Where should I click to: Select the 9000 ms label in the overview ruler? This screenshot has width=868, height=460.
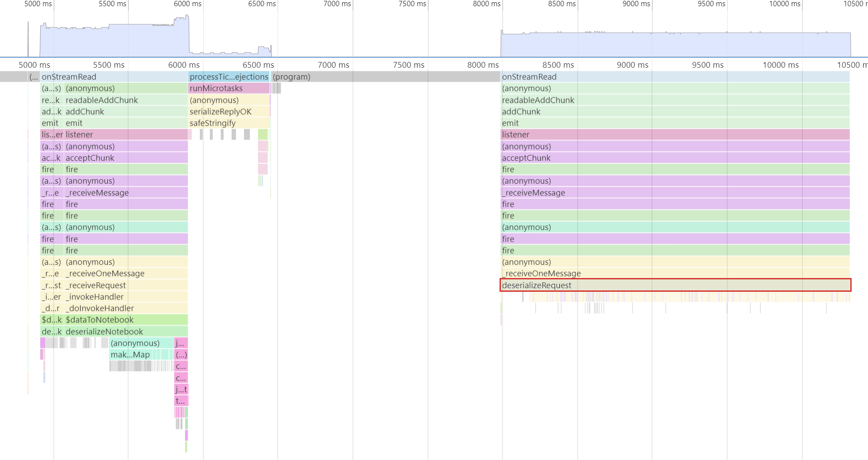[x=636, y=4]
